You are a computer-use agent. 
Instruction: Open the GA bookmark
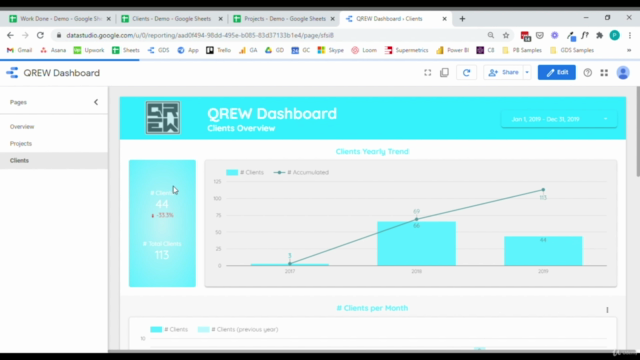(248, 50)
